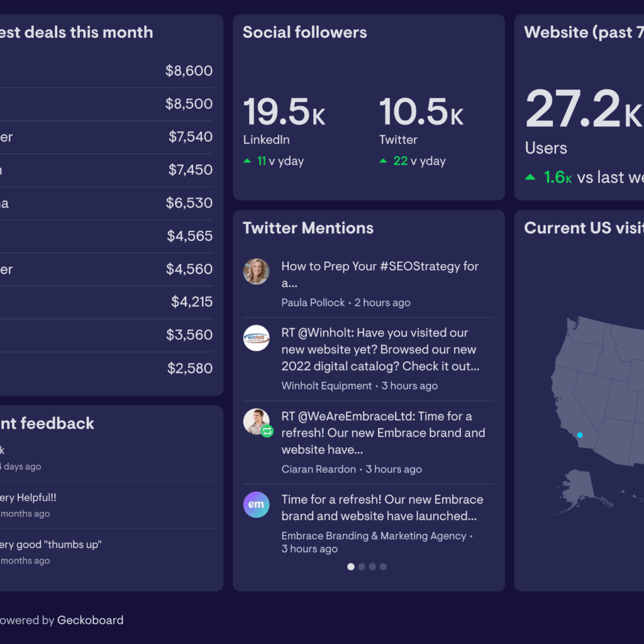Select the second Twitter Mentions pagination dot
Viewport: 644px width, 644px height.
tap(362, 567)
